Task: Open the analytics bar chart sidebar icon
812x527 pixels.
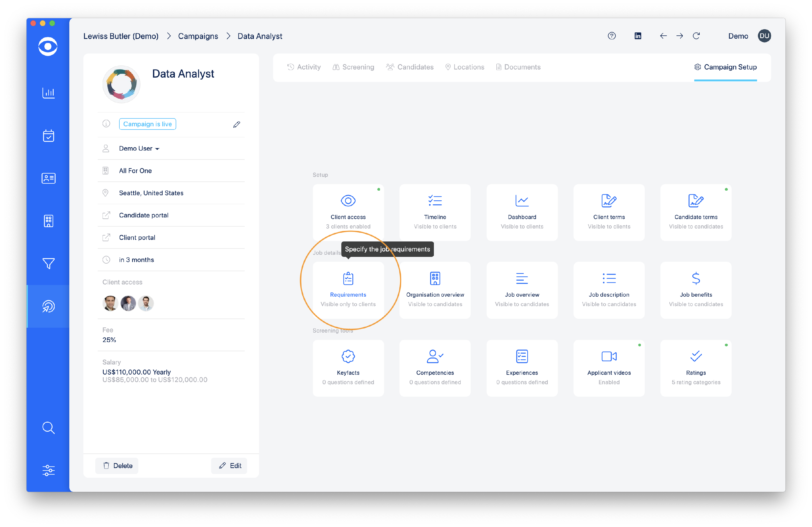Action: click(48, 93)
